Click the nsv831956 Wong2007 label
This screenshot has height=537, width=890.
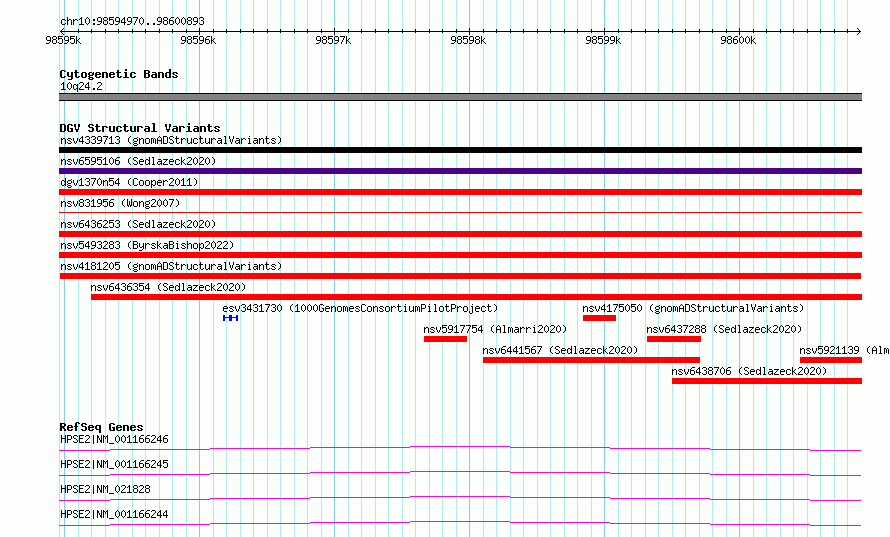(x=120, y=203)
